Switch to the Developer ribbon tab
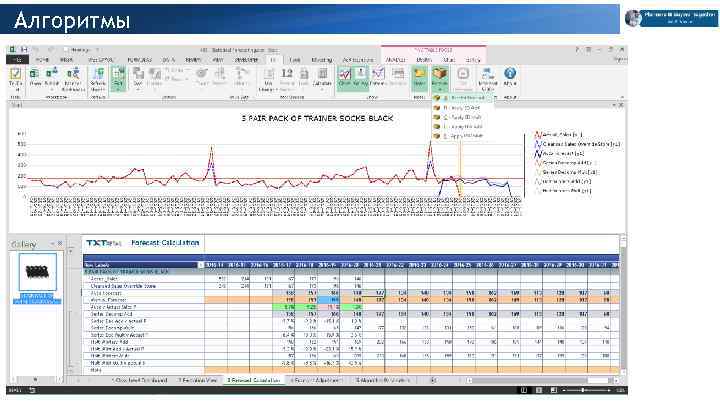The width and height of the screenshot is (720, 405). 247,60
